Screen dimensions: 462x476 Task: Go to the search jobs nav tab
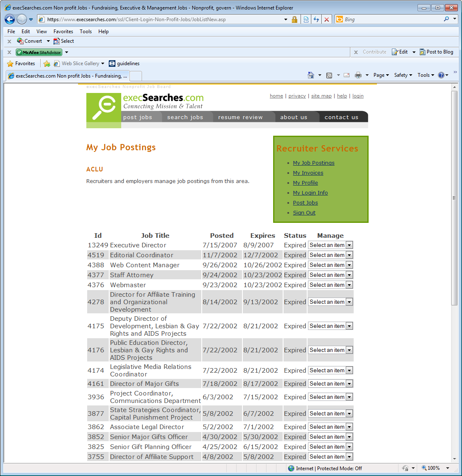(185, 117)
